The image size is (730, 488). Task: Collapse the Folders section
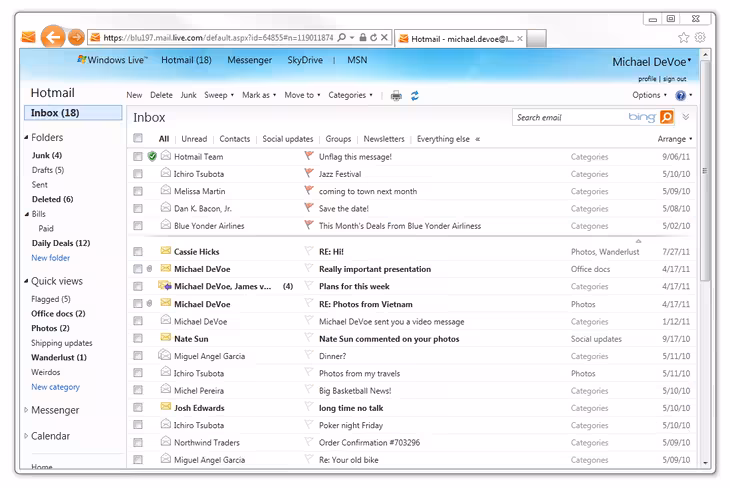pyautogui.click(x=27, y=137)
